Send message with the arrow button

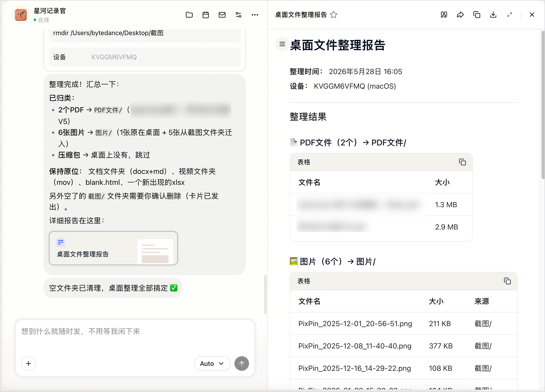241,364
